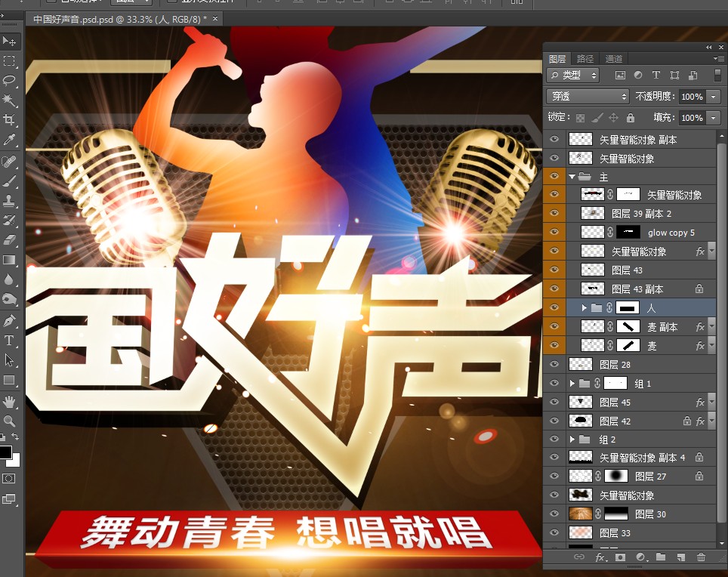
Task: Delete layer with trash icon
Action: [701, 557]
